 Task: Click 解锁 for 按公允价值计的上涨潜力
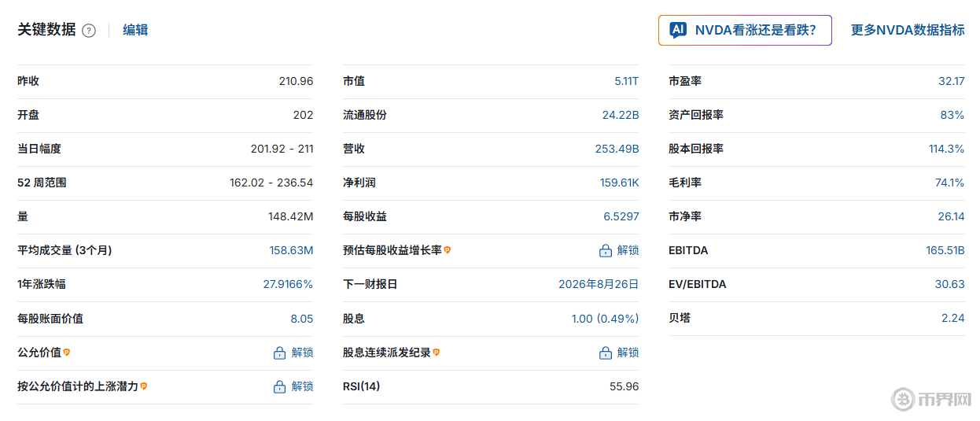(x=302, y=386)
